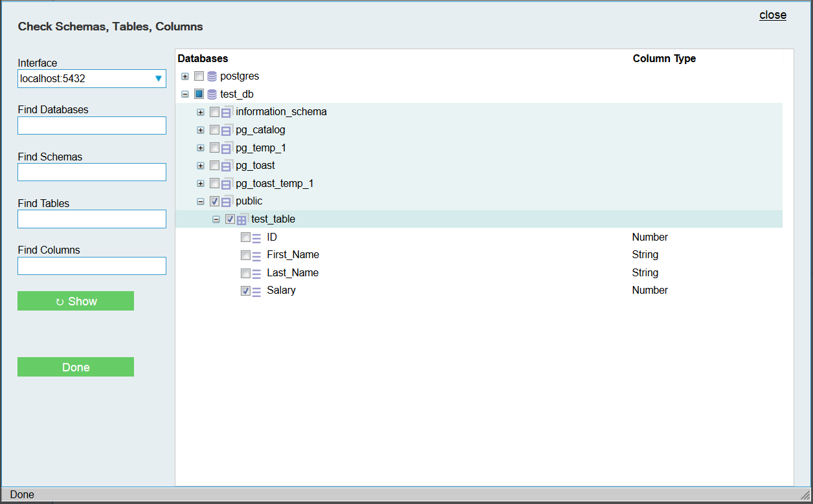Viewport: 813px width, 504px height.
Task: Select the pg_temp_1 tree item
Action: click(260, 148)
